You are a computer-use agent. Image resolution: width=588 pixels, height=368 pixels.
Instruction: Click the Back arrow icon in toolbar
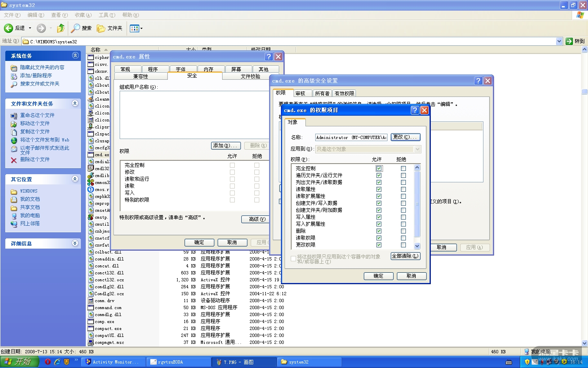click(x=9, y=28)
